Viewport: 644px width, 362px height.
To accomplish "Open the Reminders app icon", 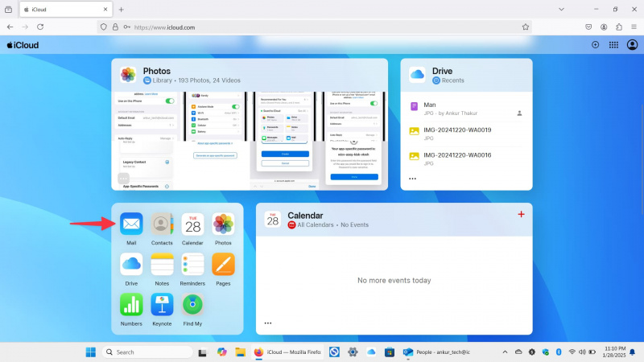I will pyautogui.click(x=192, y=264).
